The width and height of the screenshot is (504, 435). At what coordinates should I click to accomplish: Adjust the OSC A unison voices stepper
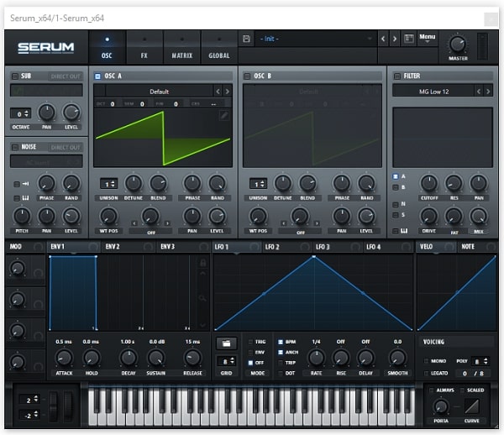pyautogui.click(x=108, y=184)
